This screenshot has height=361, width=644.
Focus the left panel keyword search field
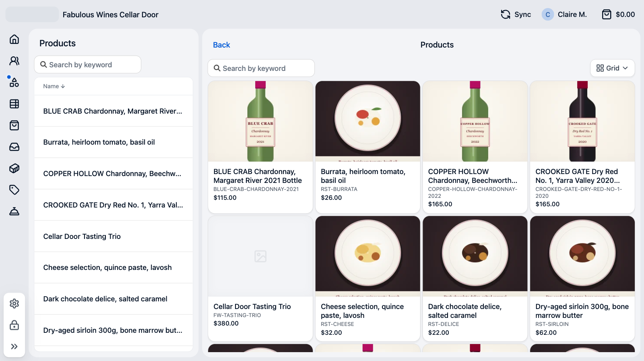[88, 64]
